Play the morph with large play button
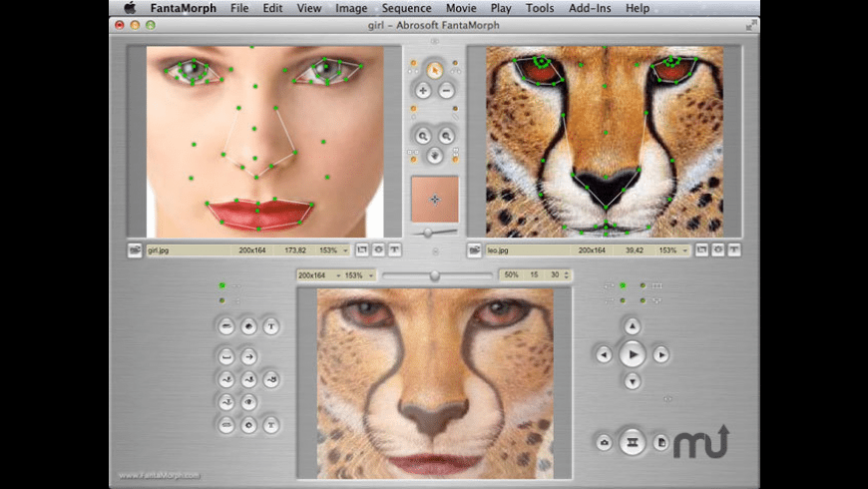 coord(633,354)
